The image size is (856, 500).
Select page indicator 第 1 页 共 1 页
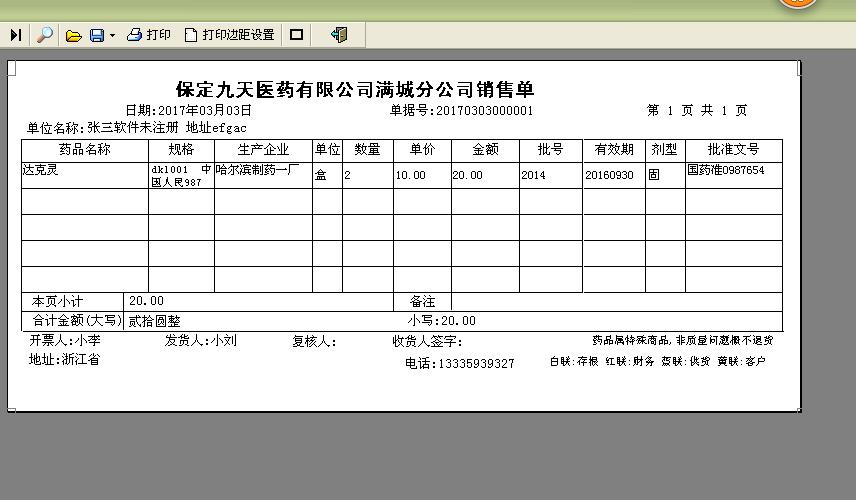[x=697, y=111]
